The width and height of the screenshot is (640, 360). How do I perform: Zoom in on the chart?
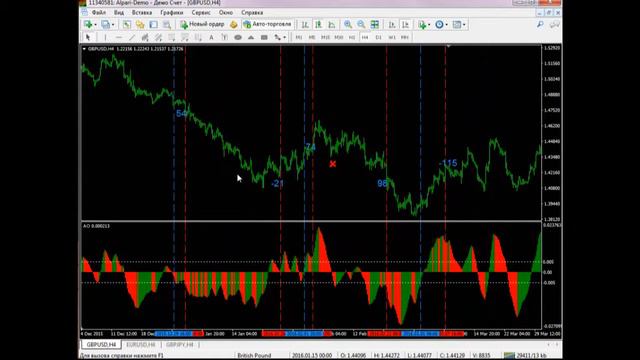point(348,24)
